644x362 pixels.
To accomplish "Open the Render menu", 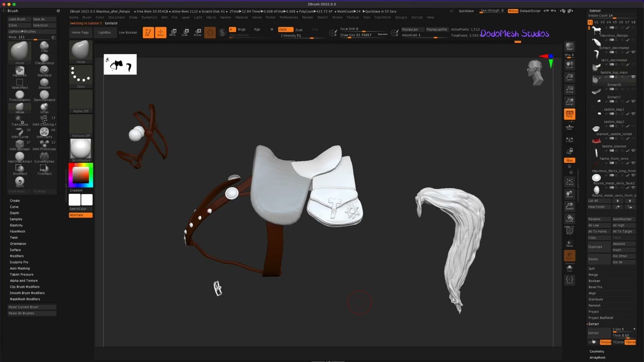I will [307, 17].
